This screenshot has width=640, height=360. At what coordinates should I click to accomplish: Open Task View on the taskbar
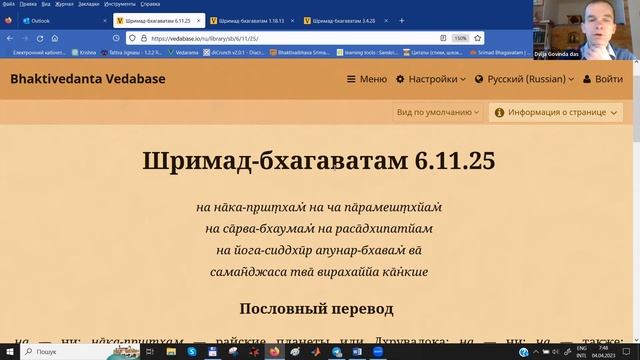pyautogui.click(x=150, y=351)
